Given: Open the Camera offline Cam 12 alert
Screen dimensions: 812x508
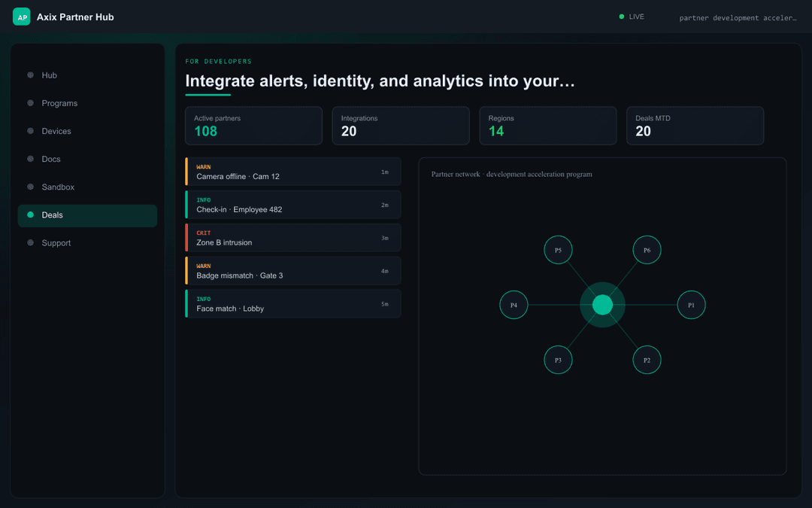Looking at the screenshot, I should (293, 172).
